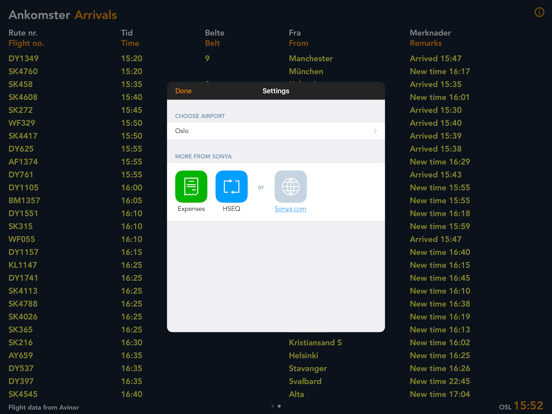Tap flight KL1147

coord(23,265)
